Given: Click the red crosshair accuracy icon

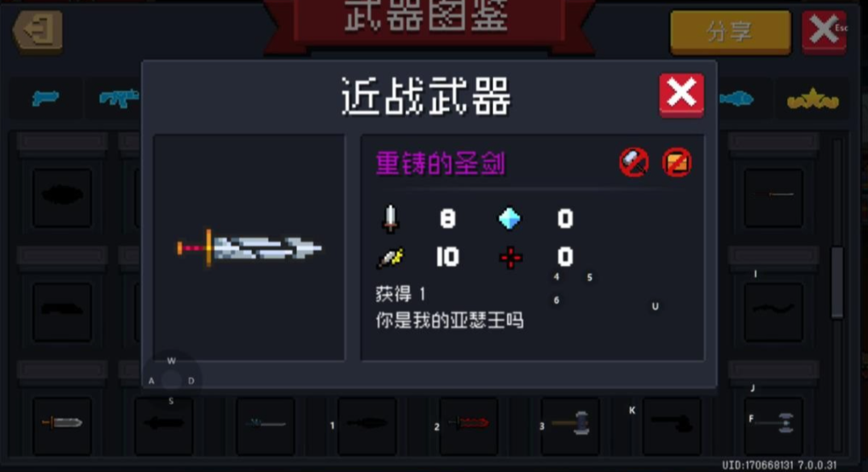Looking at the screenshot, I should (x=510, y=258).
